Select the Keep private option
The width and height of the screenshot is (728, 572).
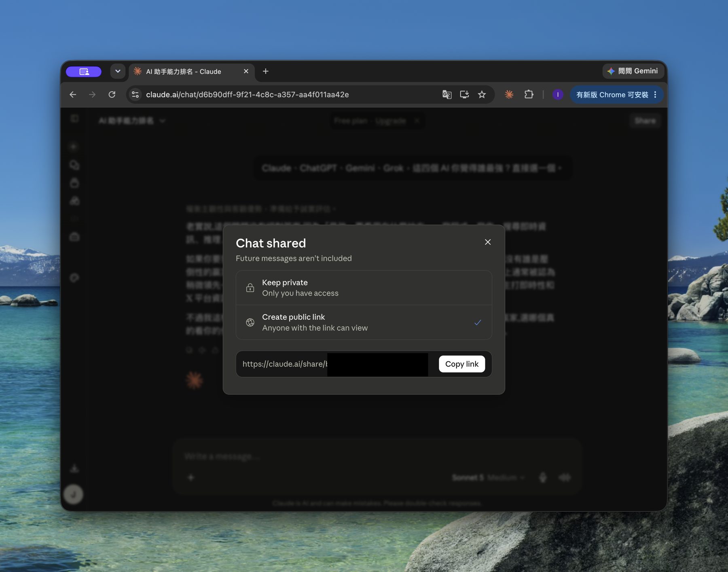pyautogui.click(x=364, y=288)
